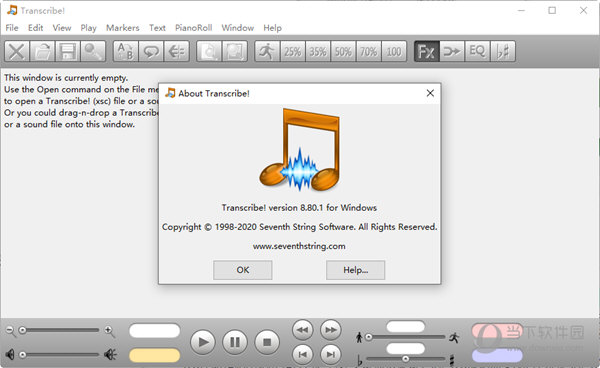This screenshot has height=368, width=600.
Task: Set playback speed to 35%
Action: [x=318, y=51]
